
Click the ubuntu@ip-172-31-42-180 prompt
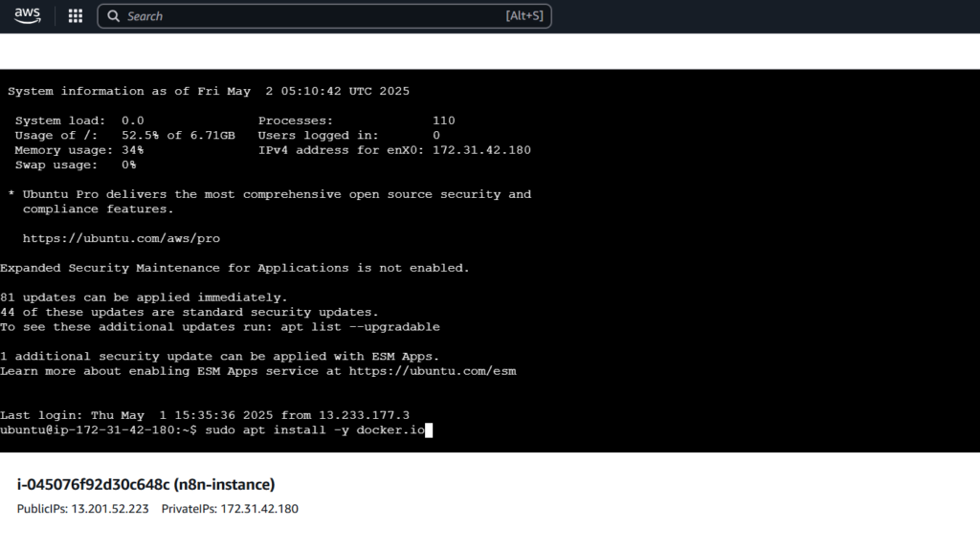coord(99,430)
